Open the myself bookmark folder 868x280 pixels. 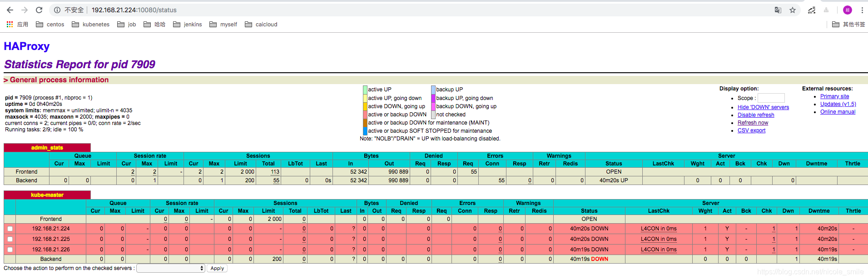(x=223, y=25)
